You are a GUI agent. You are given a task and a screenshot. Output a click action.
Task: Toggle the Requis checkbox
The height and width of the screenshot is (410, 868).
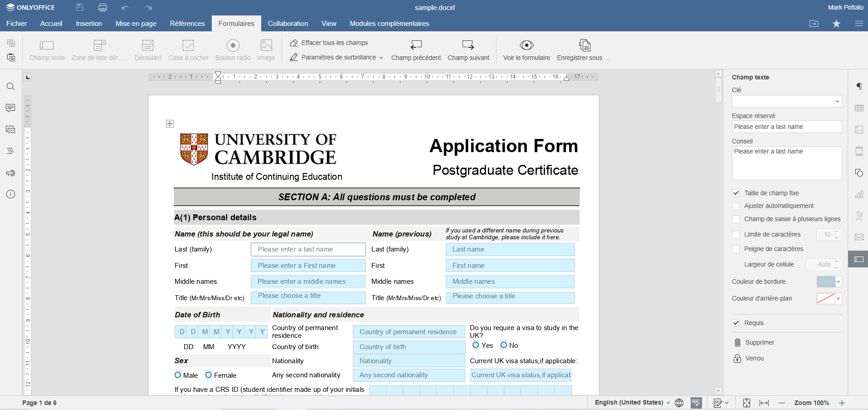736,323
